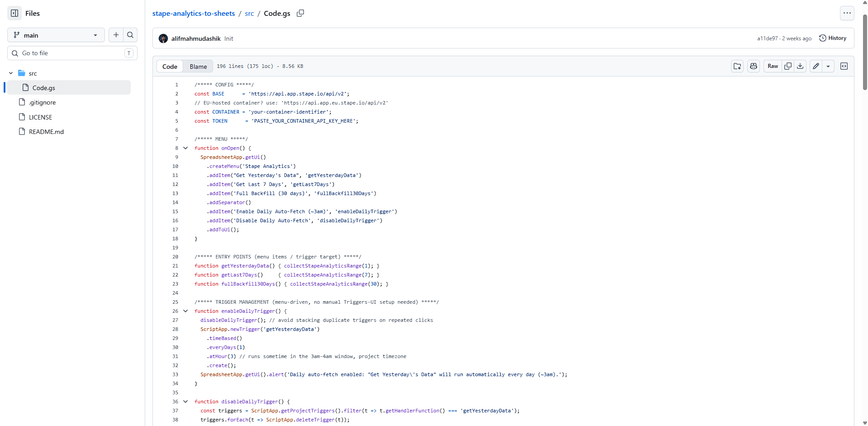Open commit a11de97

pos(768,38)
